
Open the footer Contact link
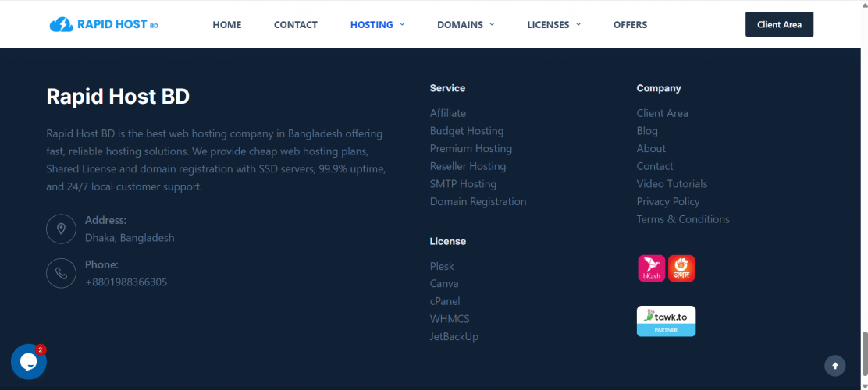655,166
